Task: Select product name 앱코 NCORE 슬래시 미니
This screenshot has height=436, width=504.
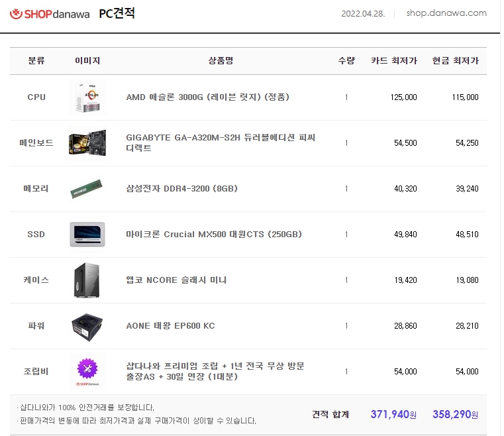Action: (176, 280)
